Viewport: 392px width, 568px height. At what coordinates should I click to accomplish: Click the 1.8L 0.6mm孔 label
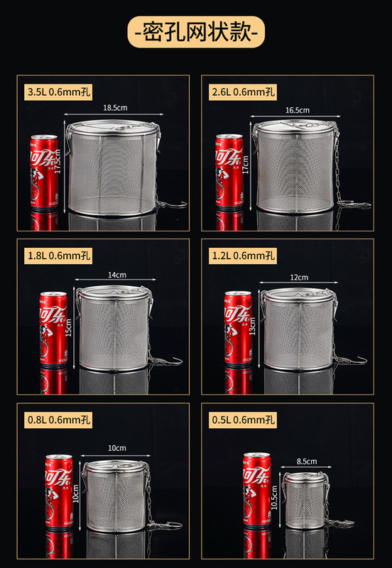[58, 256]
